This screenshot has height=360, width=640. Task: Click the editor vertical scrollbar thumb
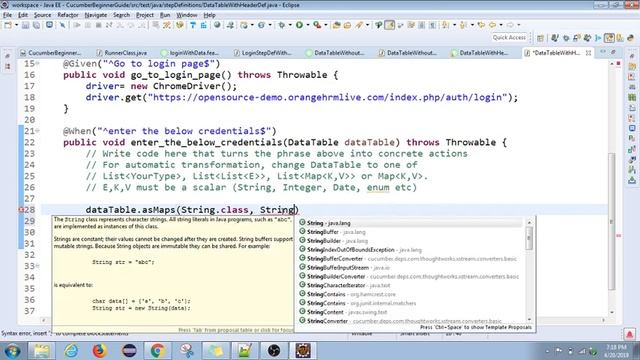point(611,221)
